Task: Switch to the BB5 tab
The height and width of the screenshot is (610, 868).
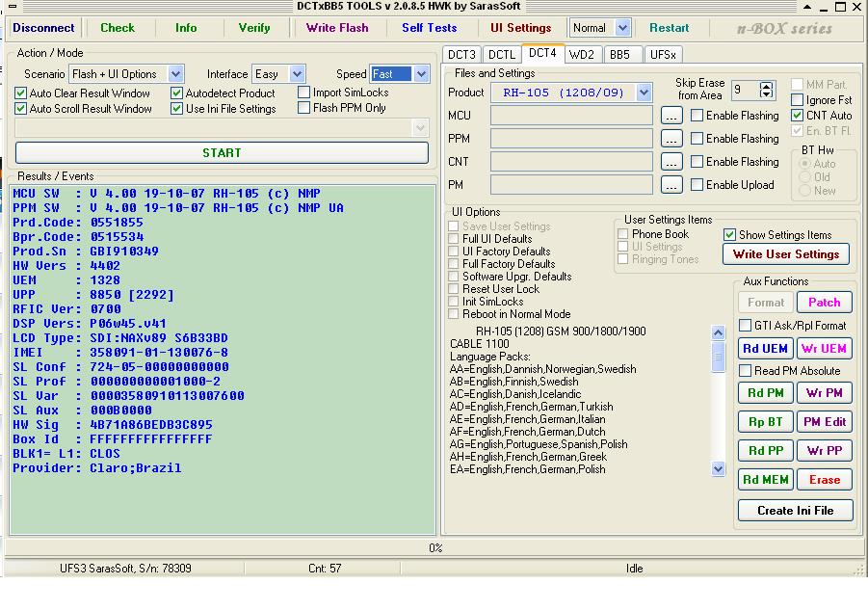Action: (619, 55)
